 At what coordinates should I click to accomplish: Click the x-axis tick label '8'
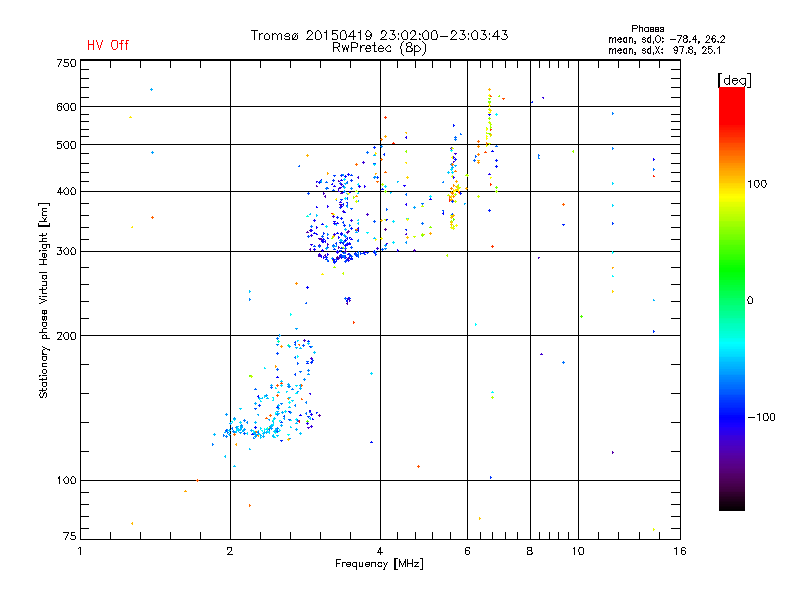(530, 551)
